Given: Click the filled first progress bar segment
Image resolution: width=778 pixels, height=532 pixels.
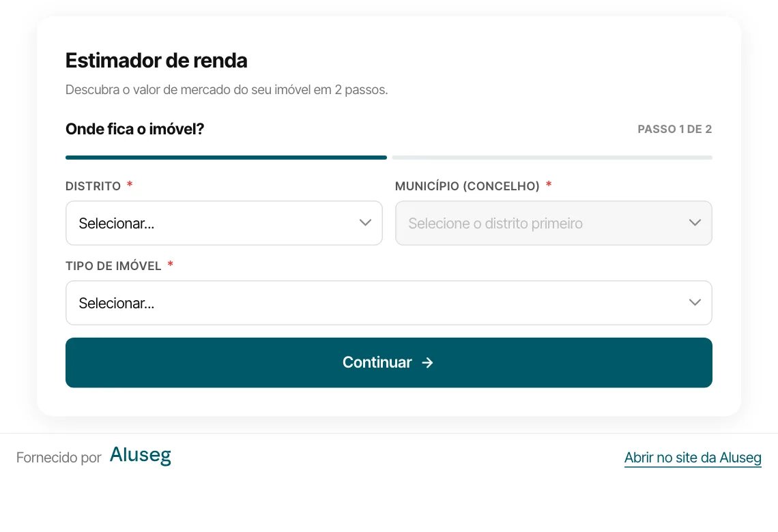Looking at the screenshot, I should click(x=227, y=158).
